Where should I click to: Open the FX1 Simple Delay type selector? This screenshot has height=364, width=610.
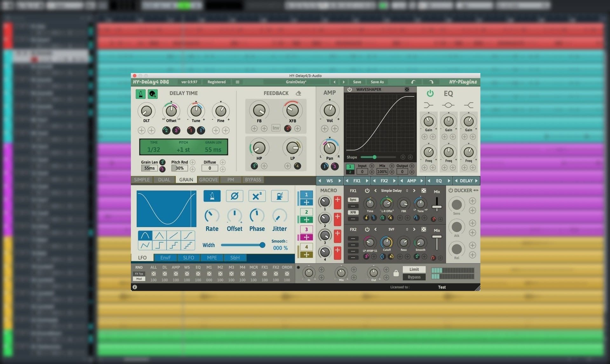[394, 191]
